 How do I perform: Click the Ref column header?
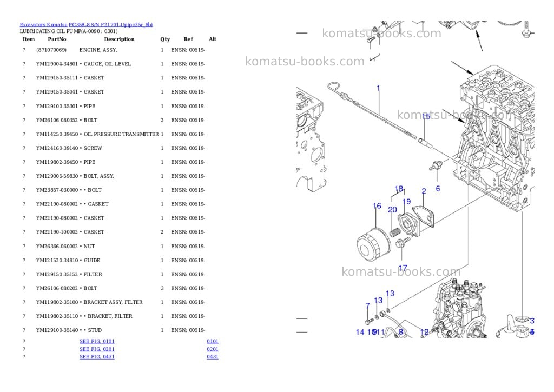(x=188, y=39)
